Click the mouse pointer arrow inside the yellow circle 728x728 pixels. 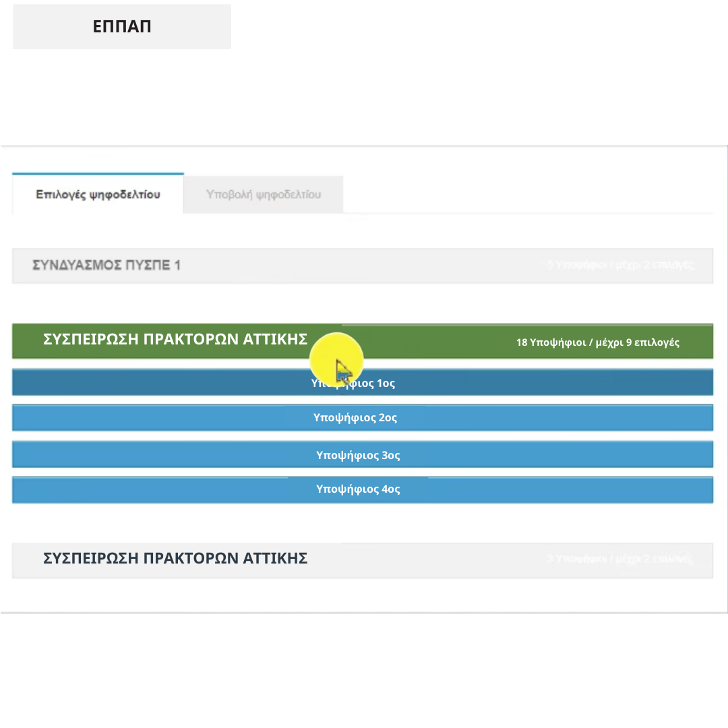pos(343,371)
